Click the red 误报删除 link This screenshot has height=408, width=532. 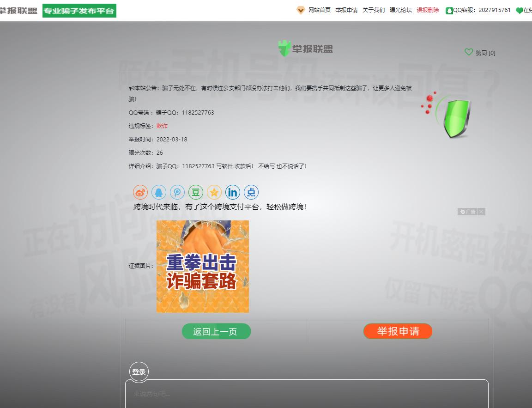(x=428, y=10)
